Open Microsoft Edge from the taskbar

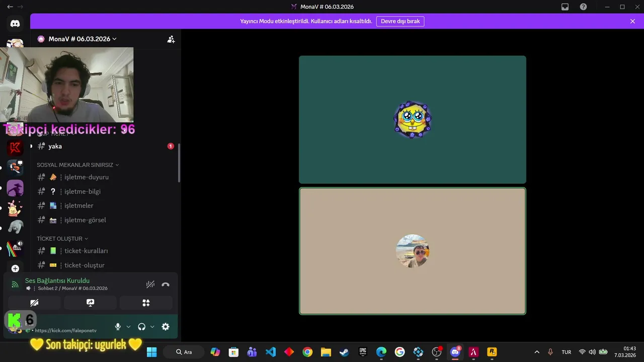(x=381, y=352)
